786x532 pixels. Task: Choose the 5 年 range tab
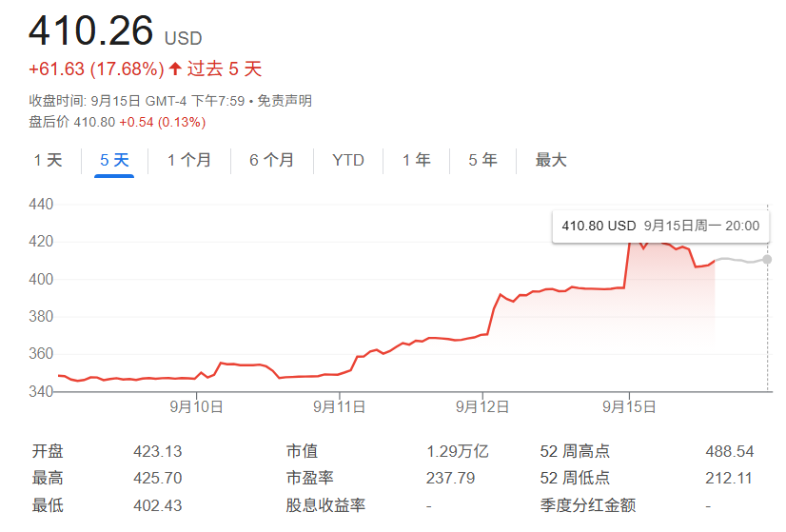point(482,161)
